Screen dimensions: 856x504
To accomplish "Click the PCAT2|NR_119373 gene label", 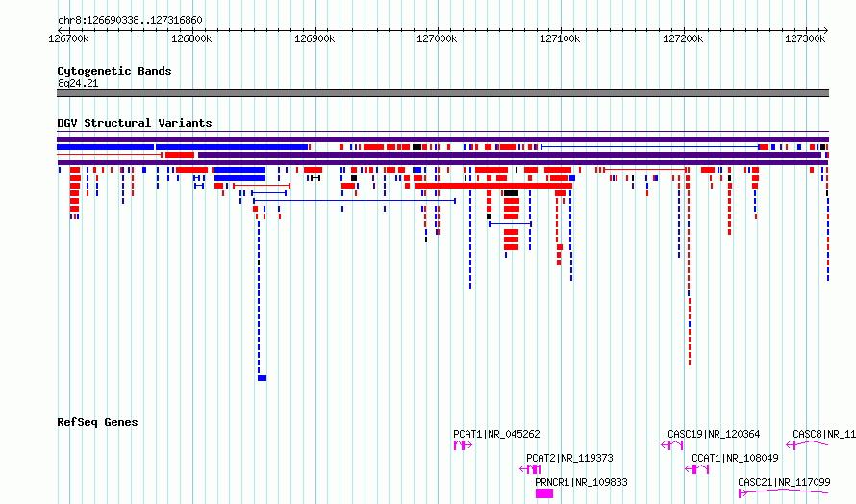I will tap(569, 458).
